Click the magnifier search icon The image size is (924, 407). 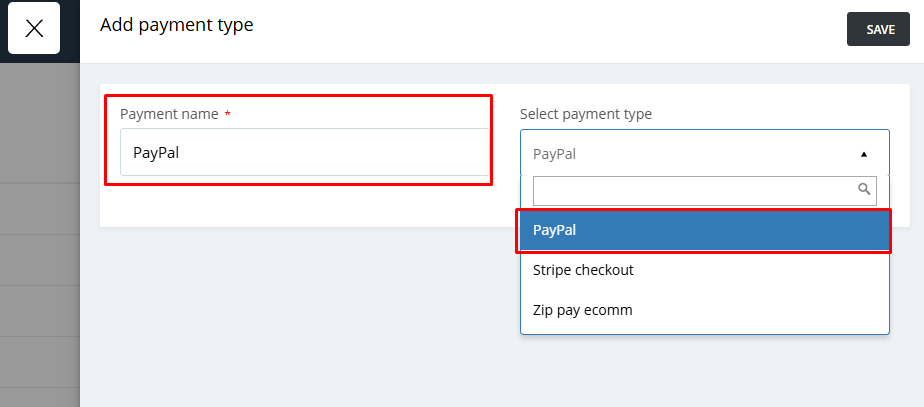(864, 188)
